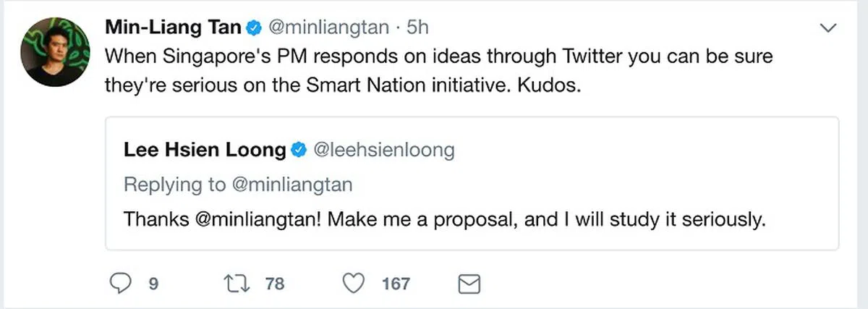
Task: Click the reply count of 9
Action: pos(153,284)
